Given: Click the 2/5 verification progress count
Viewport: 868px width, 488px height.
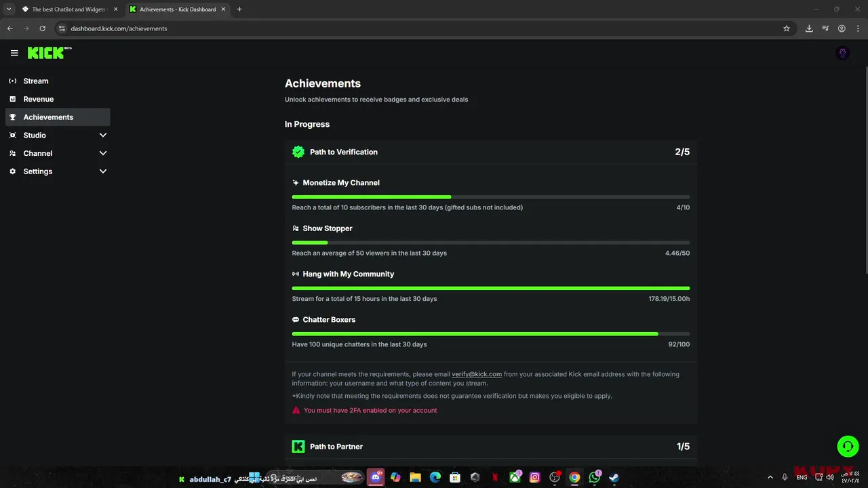Looking at the screenshot, I should click(682, 152).
